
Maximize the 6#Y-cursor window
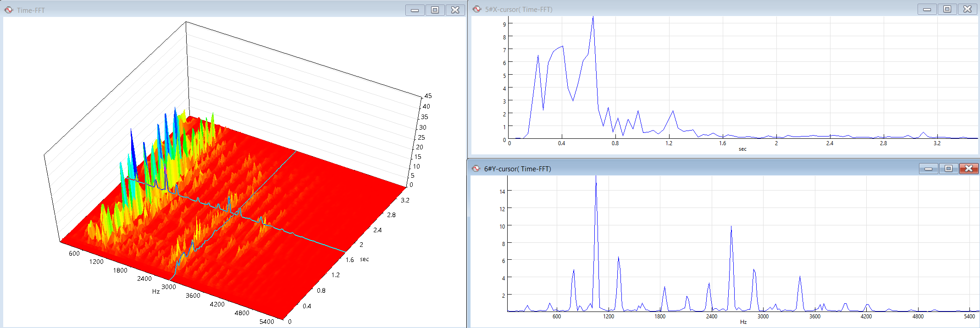(x=948, y=169)
